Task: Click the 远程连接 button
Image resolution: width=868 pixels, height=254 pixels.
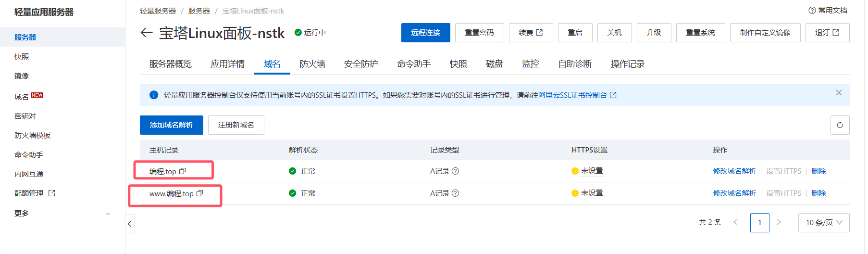Action: pyautogui.click(x=425, y=33)
